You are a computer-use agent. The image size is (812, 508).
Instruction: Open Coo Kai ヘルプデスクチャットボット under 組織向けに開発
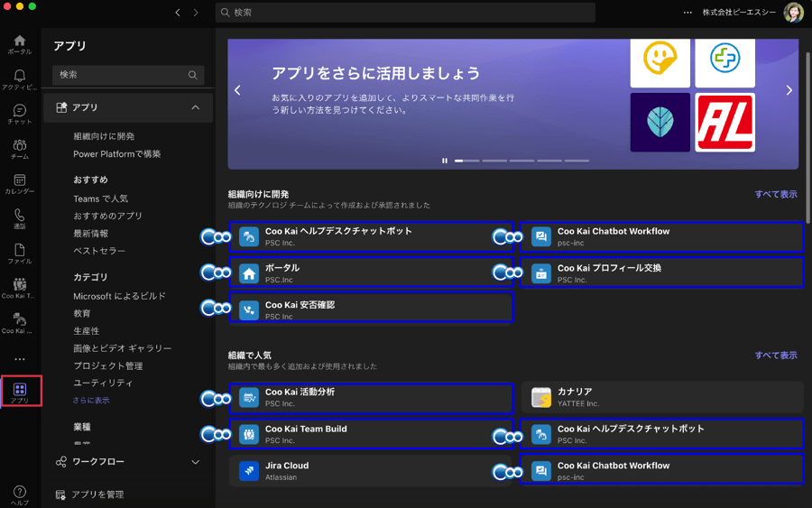click(x=372, y=236)
